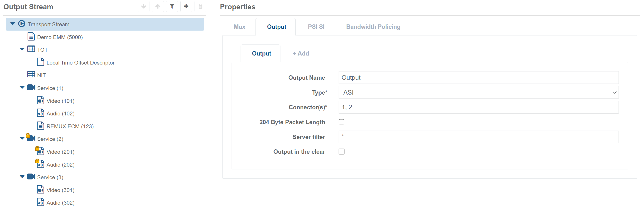Click the Transport Stream play-circle icon

click(x=22, y=24)
